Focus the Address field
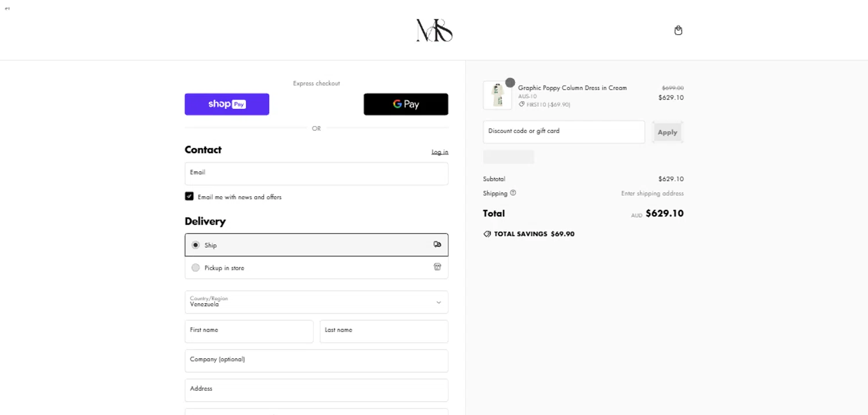Image resolution: width=868 pixels, height=415 pixels. point(317,390)
